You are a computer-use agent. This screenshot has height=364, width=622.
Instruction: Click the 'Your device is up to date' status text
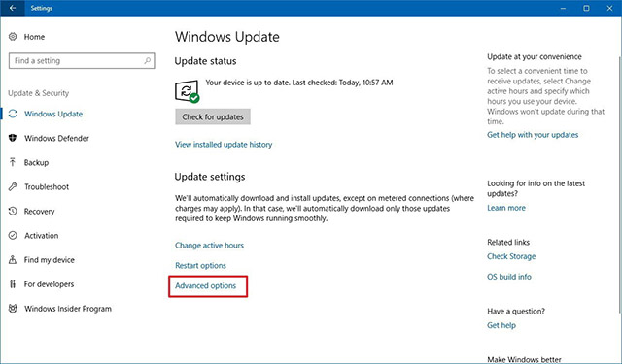(299, 83)
